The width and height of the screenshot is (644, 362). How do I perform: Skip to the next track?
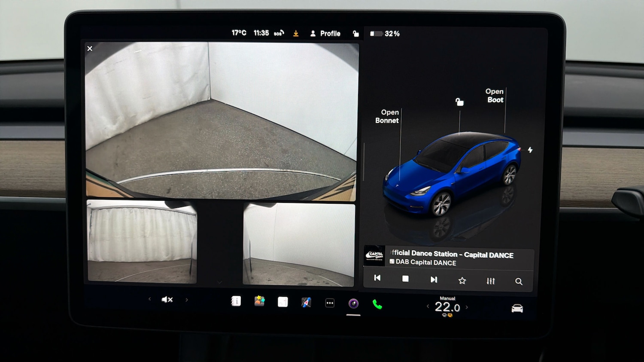coord(434,279)
